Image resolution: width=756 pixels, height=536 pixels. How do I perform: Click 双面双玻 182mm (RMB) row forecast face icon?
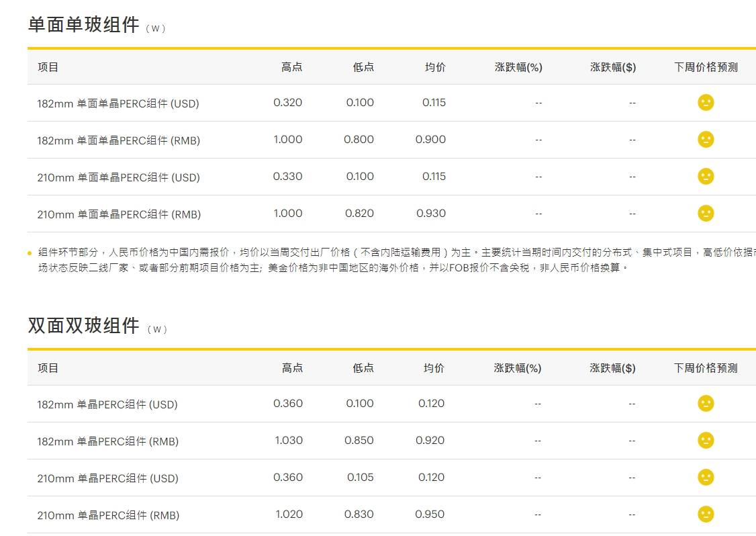[x=706, y=441]
